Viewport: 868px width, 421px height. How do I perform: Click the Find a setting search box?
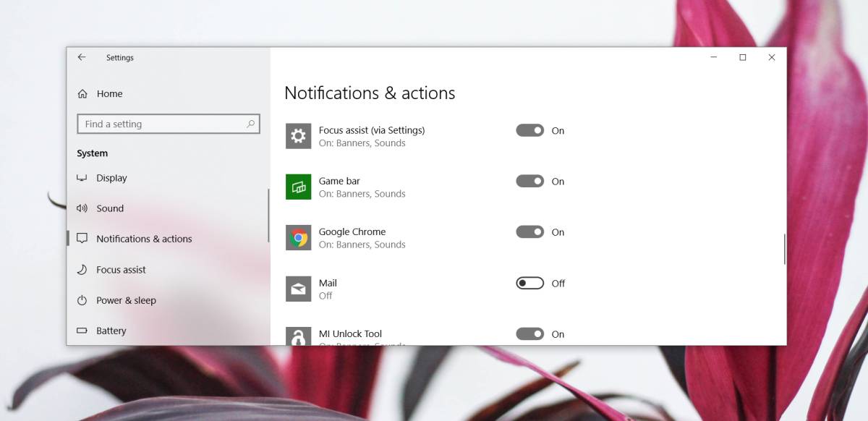(168, 124)
